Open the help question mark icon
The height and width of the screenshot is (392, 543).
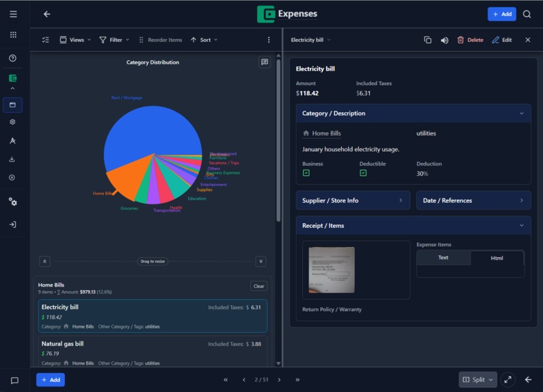click(12, 58)
